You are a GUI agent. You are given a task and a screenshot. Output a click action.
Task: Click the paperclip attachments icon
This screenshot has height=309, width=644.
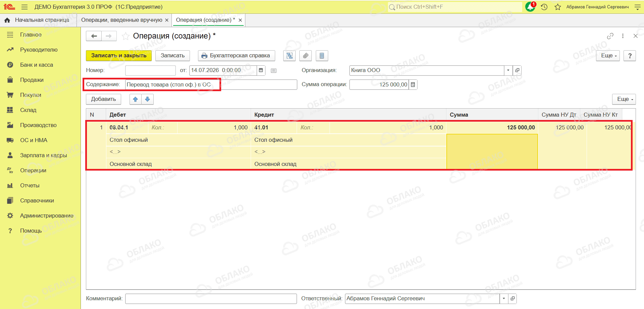(x=305, y=56)
